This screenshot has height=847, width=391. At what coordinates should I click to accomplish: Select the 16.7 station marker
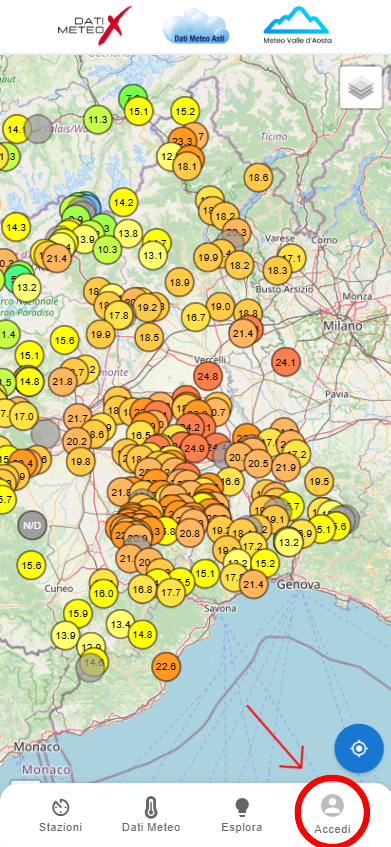coord(195,317)
